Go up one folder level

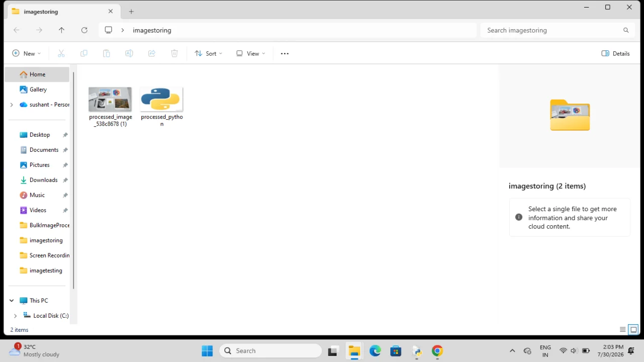[61, 30]
